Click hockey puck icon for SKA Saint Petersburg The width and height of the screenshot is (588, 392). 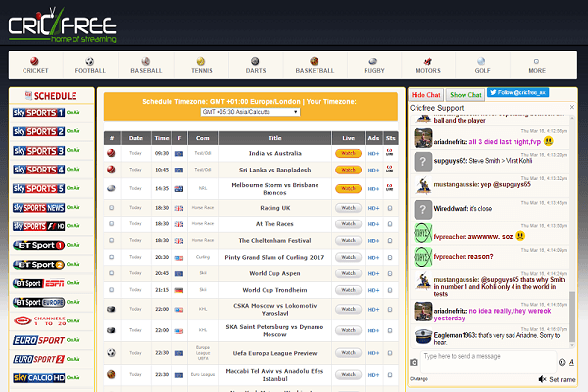tap(111, 330)
